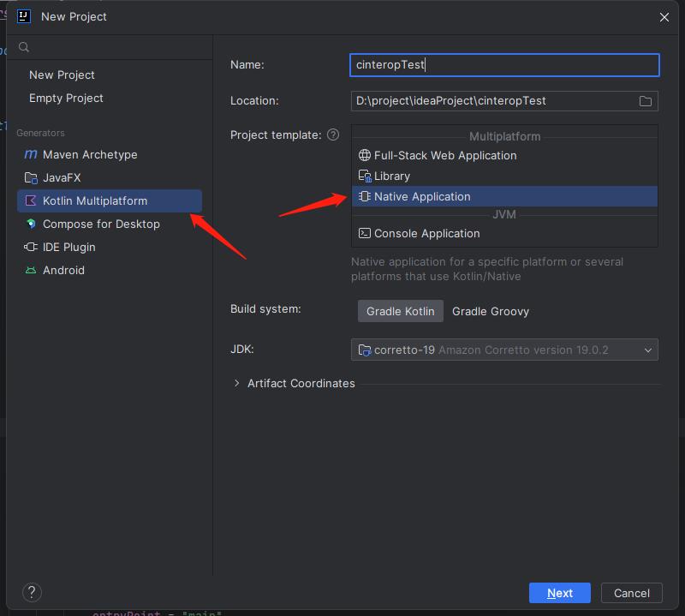
Task: Choose Android generator
Action: click(x=110, y=270)
